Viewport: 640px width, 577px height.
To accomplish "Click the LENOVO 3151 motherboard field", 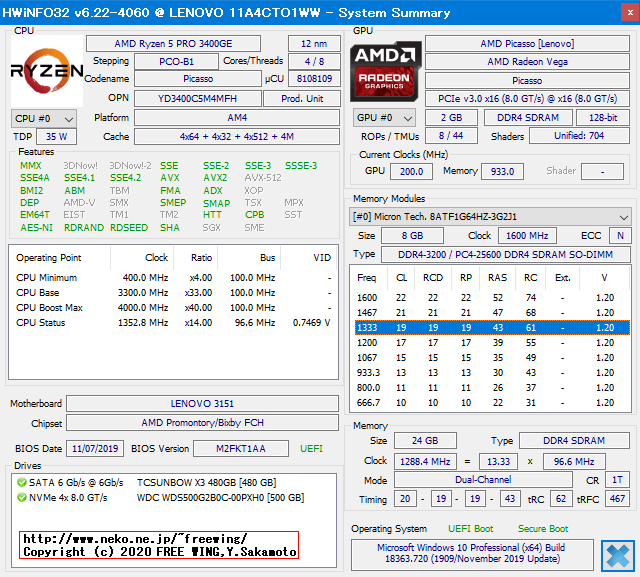I will coord(202,404).
